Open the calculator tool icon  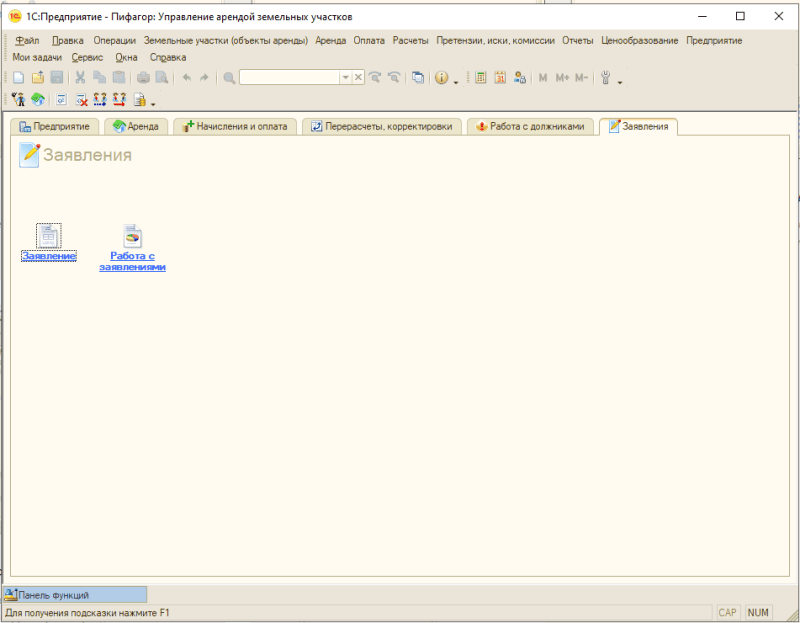pos(481,77)
